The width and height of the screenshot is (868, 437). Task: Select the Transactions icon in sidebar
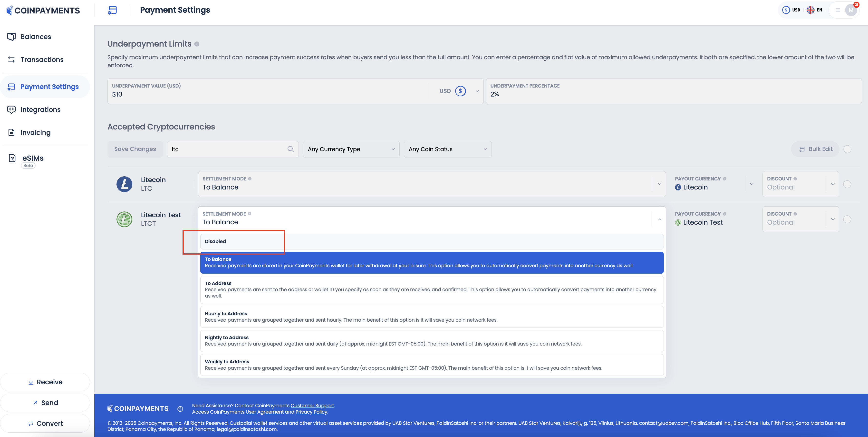(11, 59)
